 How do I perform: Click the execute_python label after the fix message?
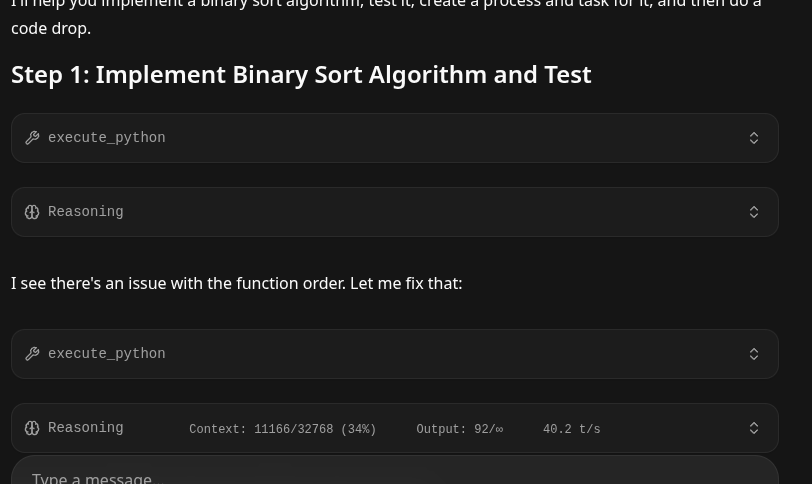pos(107,354)
